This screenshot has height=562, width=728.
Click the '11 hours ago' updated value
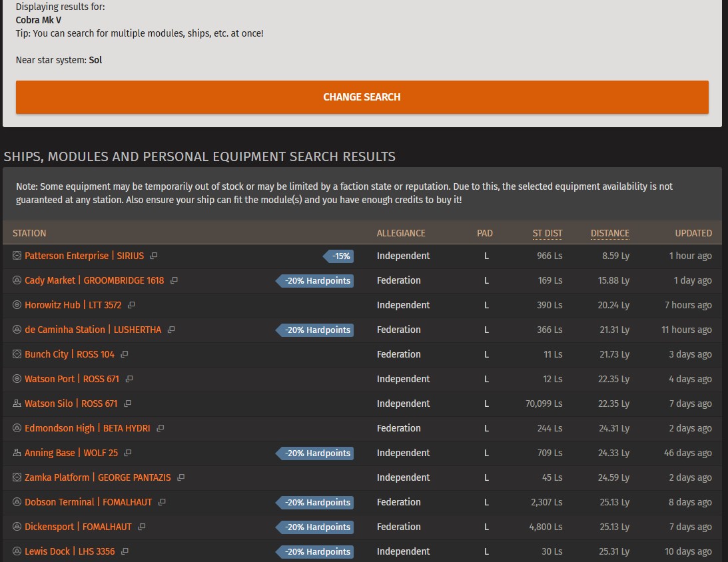686,330
